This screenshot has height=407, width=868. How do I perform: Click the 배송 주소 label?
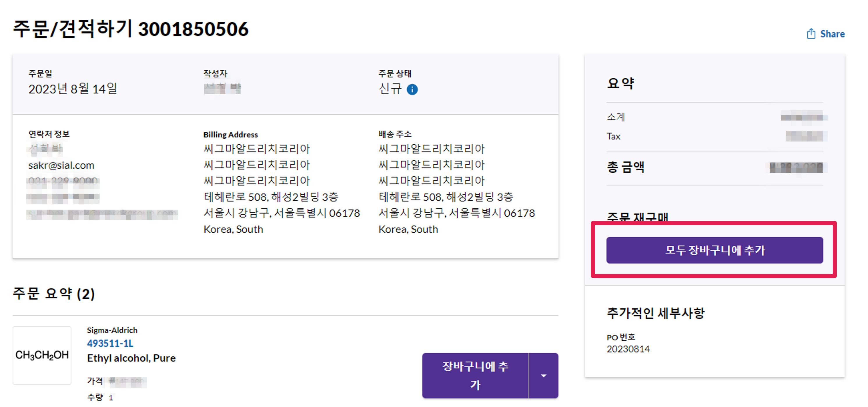pyautogui.click(x=395, y=134)
